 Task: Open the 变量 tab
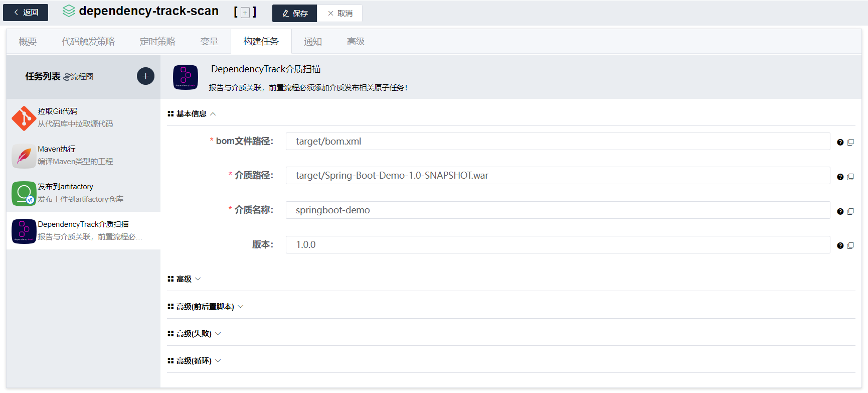click(x=209, y=42)
